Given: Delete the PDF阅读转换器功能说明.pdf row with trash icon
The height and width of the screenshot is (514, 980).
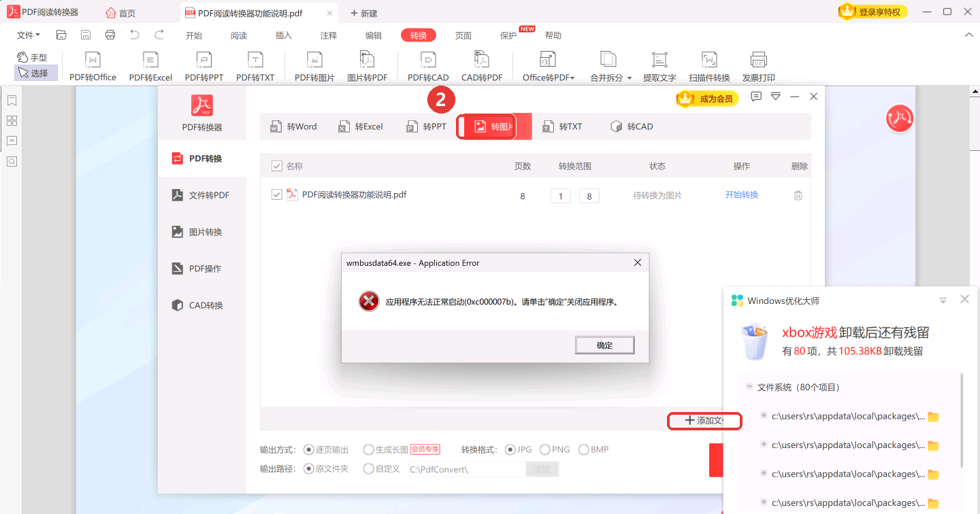Looking at the screenshot, I should coord(798,195).
